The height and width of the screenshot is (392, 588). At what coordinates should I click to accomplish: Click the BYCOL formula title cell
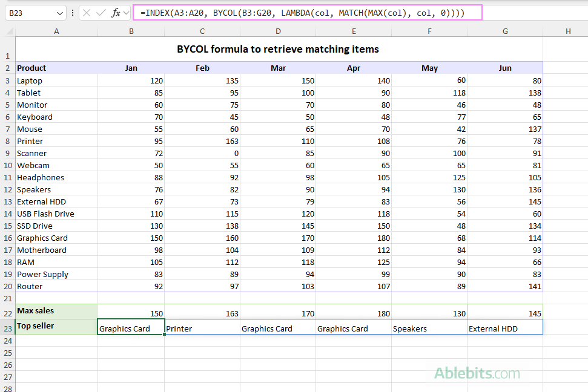[x=278, y=49]
